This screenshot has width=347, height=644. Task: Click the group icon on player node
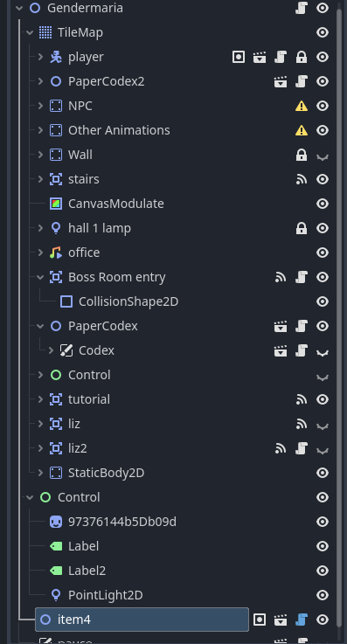coord(239,57)
